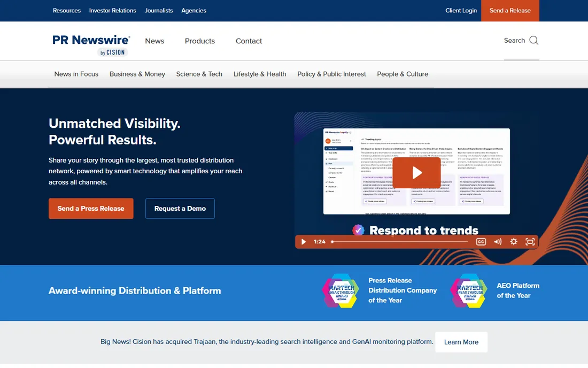Click the search magnifier icon

[533, 41]
